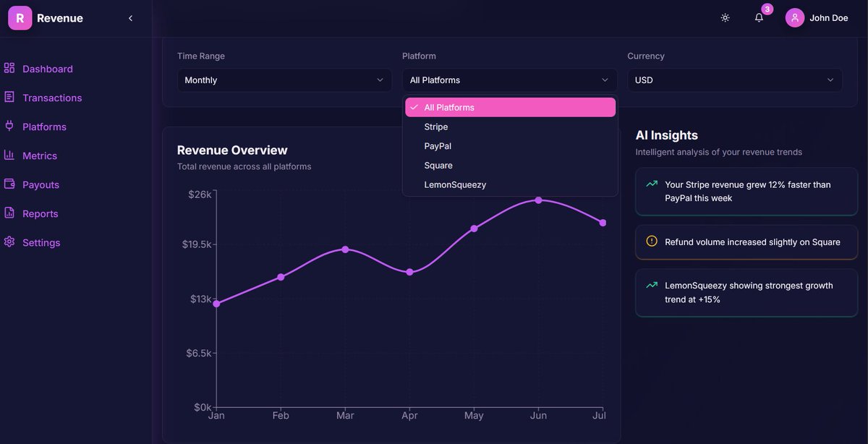Click the Time Range dropdown chevron

point(380,80)
